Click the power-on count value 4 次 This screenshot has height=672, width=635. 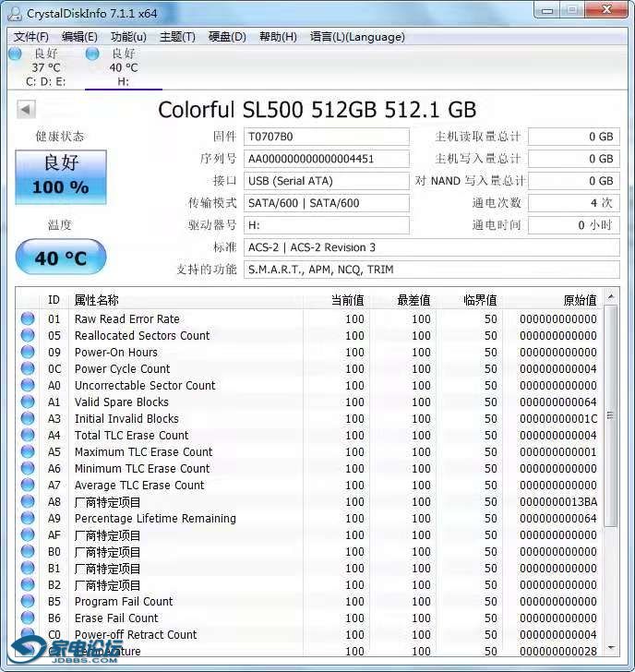point(574,203)
